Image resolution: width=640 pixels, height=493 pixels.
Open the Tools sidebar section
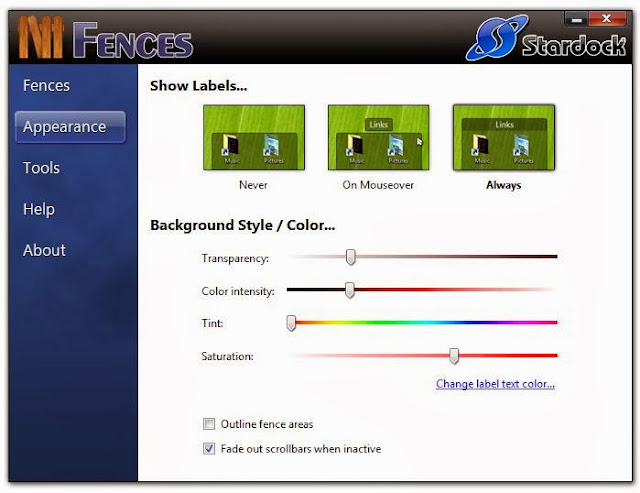(x=41, y=168)
